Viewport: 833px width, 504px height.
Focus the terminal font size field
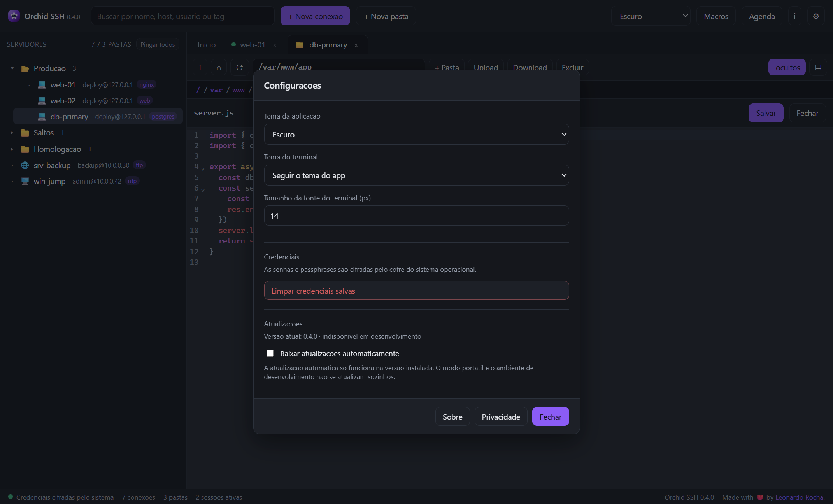pos(416,215)
